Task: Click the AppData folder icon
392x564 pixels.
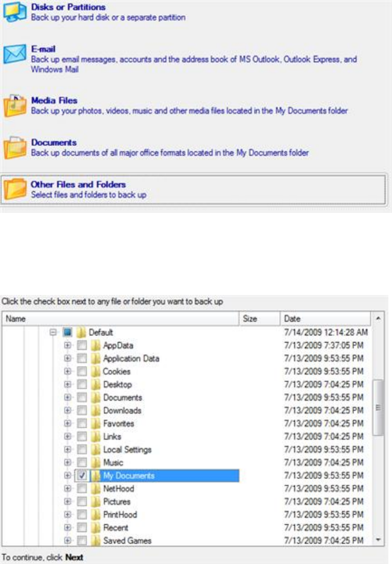Action: (96, 346)
